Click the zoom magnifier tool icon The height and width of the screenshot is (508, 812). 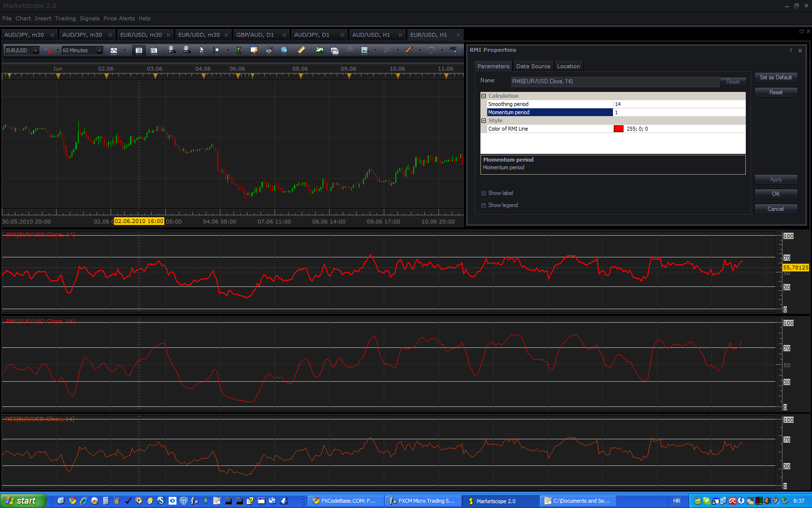tap(216, 50)
